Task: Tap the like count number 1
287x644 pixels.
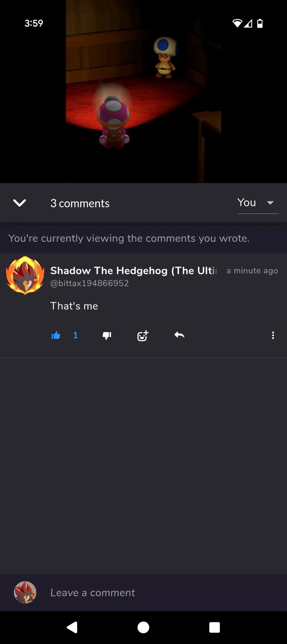Action: pyautogui.click(x=76, y=336)
